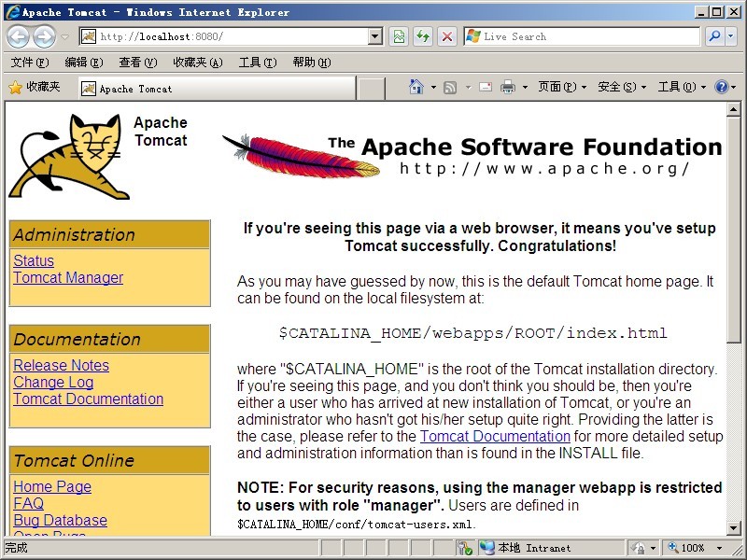Click the status bar security shield icon

point(463,548)
